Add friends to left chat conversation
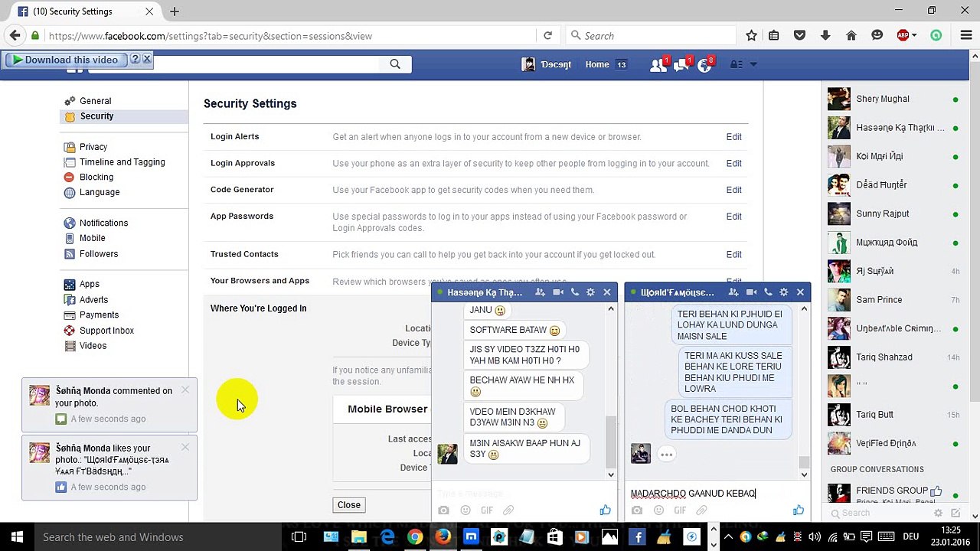The width and height of the screenshot is (980, 551). pyautogui.click(x=541, y=292)
